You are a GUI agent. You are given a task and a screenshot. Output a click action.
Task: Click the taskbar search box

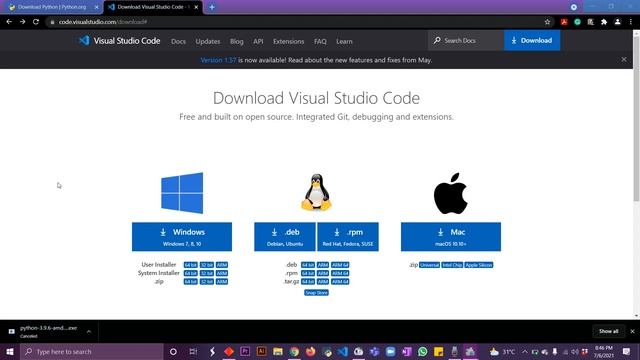pos(92,351)
